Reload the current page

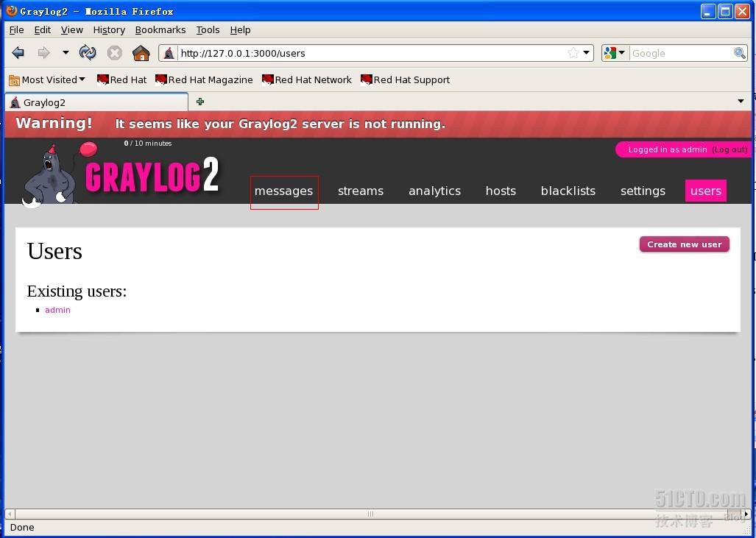tap(88, 52)
